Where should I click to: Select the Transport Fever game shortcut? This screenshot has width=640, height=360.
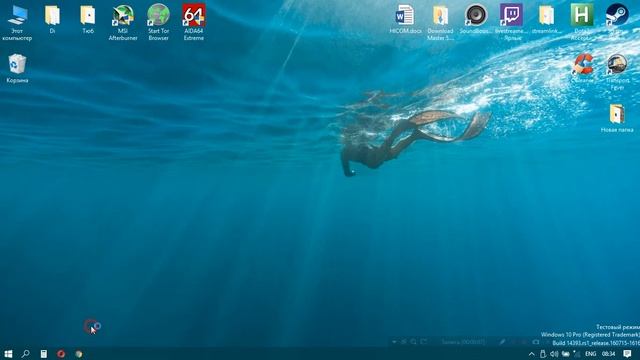pyautogui.click(x=617, y=72)
